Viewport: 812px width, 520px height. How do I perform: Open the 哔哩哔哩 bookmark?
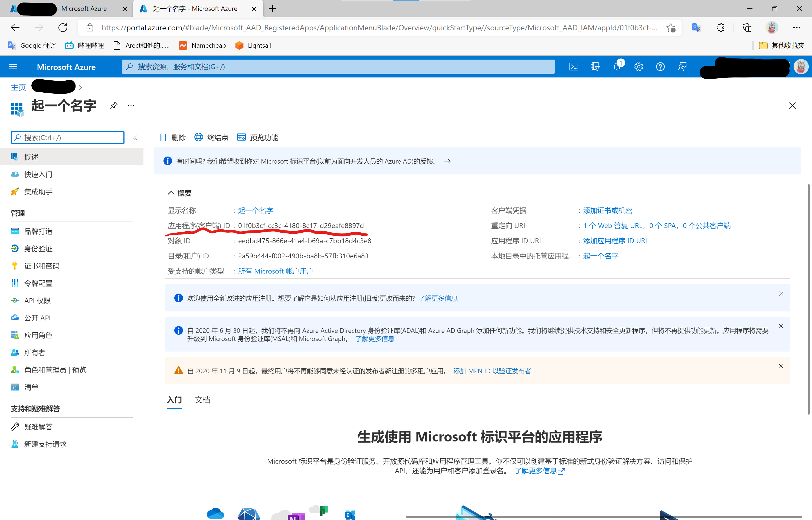coord(85,45)
